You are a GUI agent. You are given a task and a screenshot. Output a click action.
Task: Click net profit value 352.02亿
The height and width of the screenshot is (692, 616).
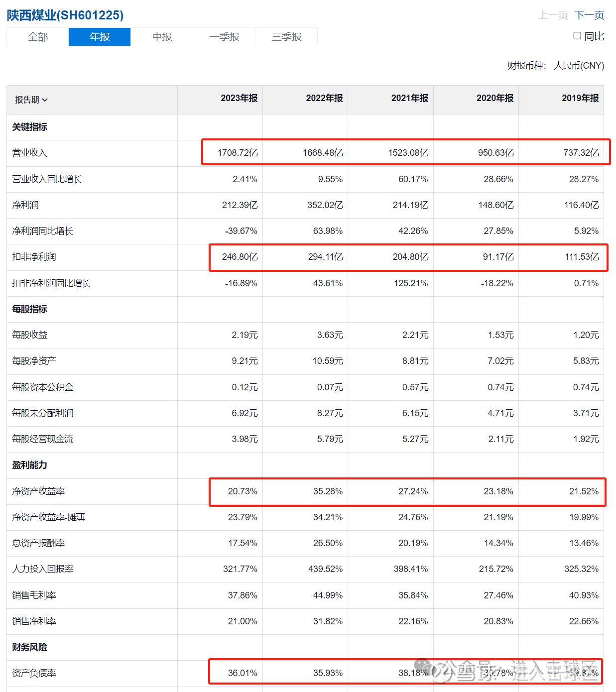pyautogui.click(x=325, y=205)
